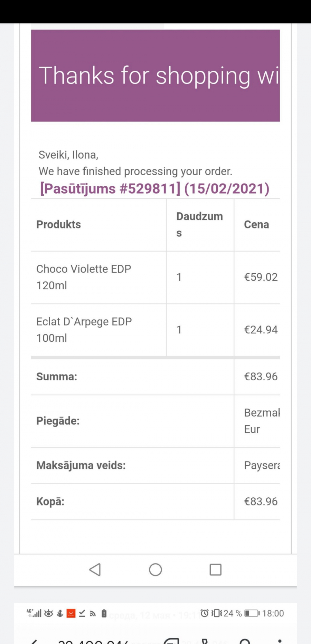Tap the RSS feed notification icon
Screen dimensions: 311x644
tap(93, 614)
